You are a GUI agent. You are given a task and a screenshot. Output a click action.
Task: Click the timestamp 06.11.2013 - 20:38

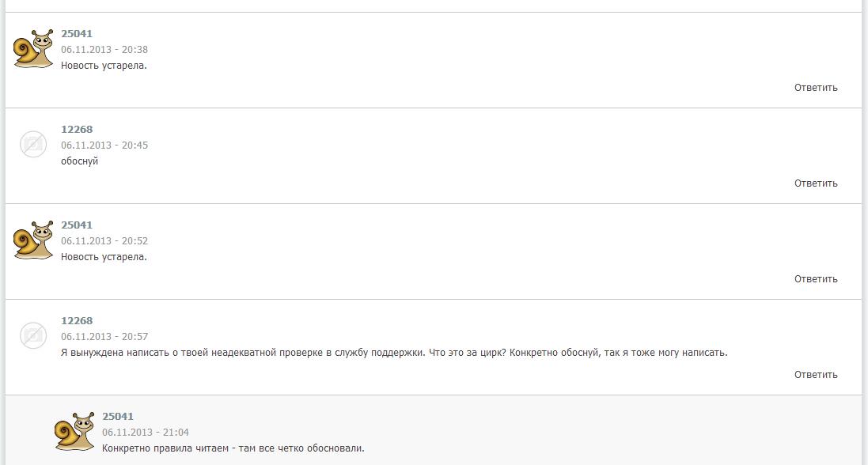104,50
